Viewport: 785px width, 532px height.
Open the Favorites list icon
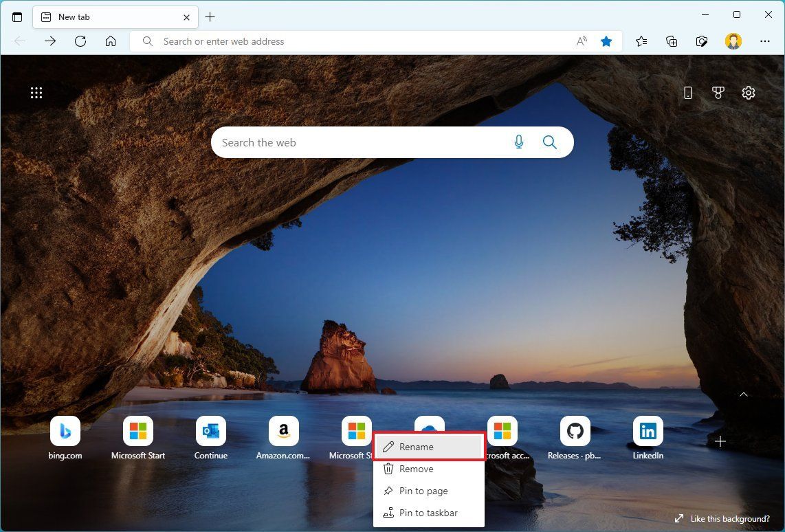tap(641, 41)
